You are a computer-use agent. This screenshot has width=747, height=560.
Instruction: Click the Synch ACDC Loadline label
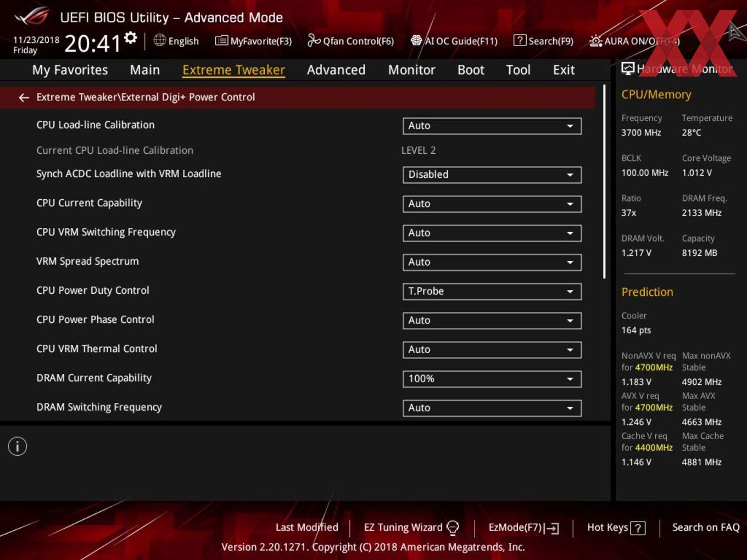click(129, 173)
